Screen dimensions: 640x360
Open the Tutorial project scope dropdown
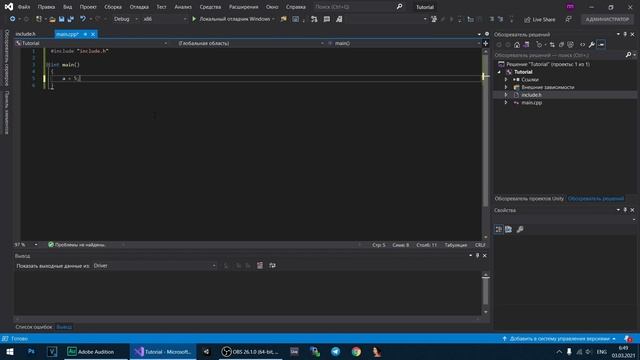(x=91, y=43)
